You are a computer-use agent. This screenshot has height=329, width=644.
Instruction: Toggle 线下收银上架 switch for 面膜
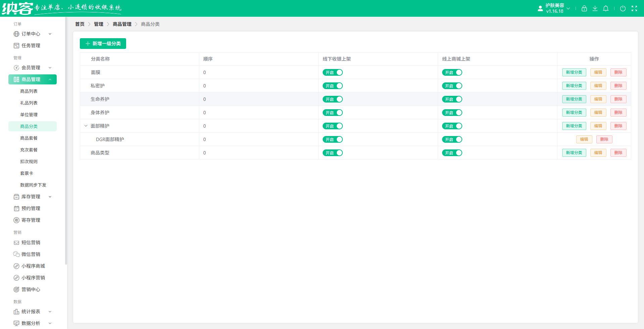332,72
